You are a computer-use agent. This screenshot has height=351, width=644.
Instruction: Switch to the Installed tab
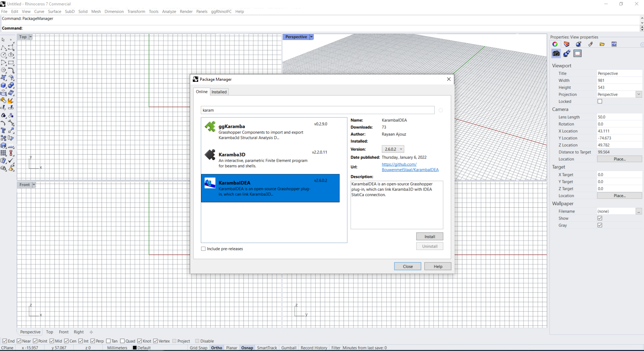coord(219,92)
